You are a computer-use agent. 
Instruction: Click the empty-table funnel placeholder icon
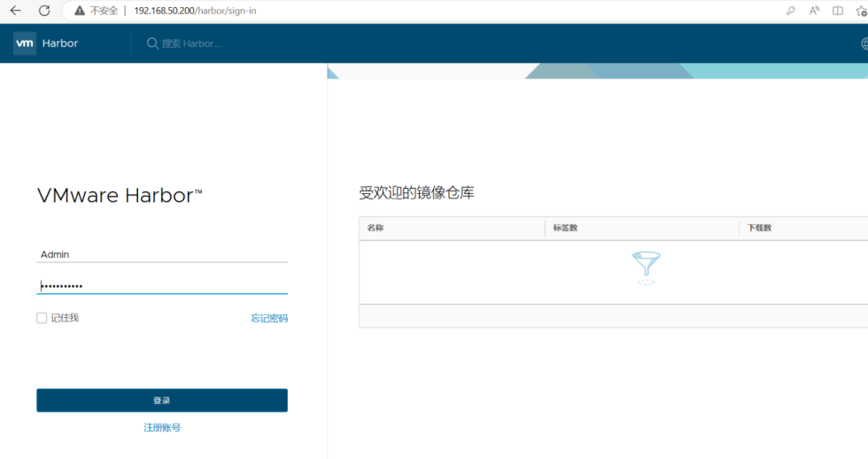tap(646, 268)
